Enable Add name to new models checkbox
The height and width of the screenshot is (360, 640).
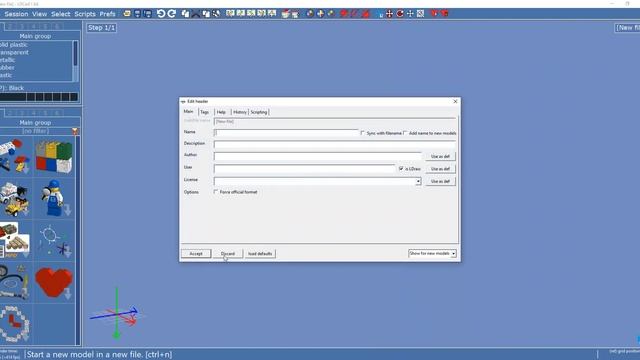coord(405,133)
